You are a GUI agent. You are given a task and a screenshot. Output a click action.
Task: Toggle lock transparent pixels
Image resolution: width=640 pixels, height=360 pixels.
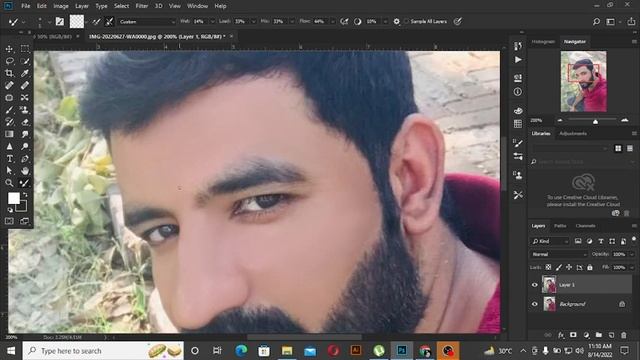pos(548,267)
